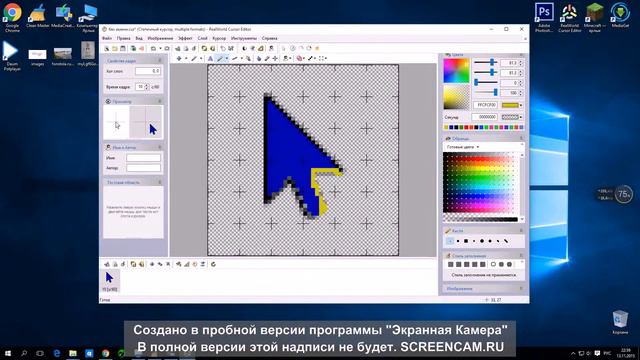Select the Move tool with four arrows
The height and width of the screenshot is (360, 640).
[179, 58]
